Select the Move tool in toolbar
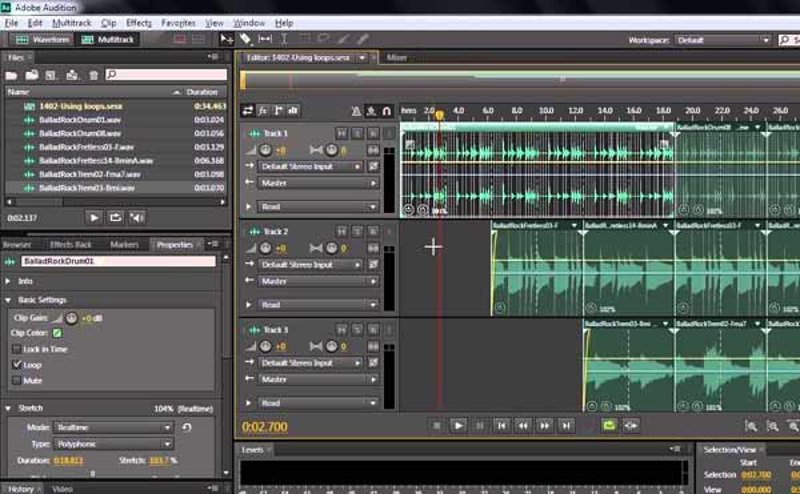The image size is (800, 494). [x=226, y=39]
